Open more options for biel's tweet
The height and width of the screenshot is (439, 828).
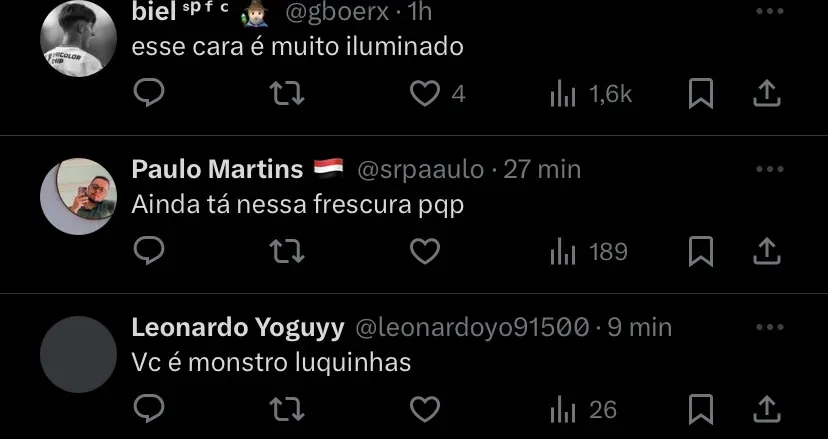click(x=769, y=11)
